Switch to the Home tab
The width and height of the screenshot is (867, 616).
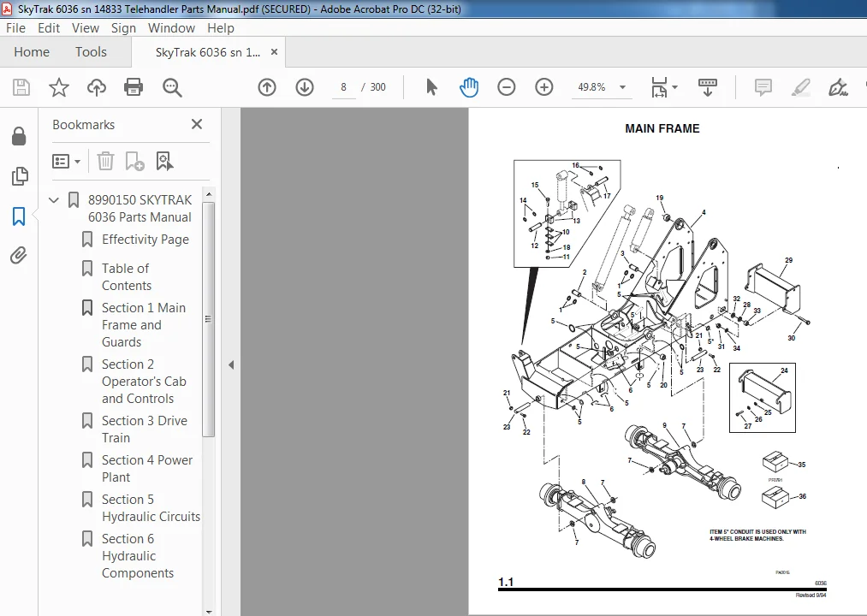[32, 52]
